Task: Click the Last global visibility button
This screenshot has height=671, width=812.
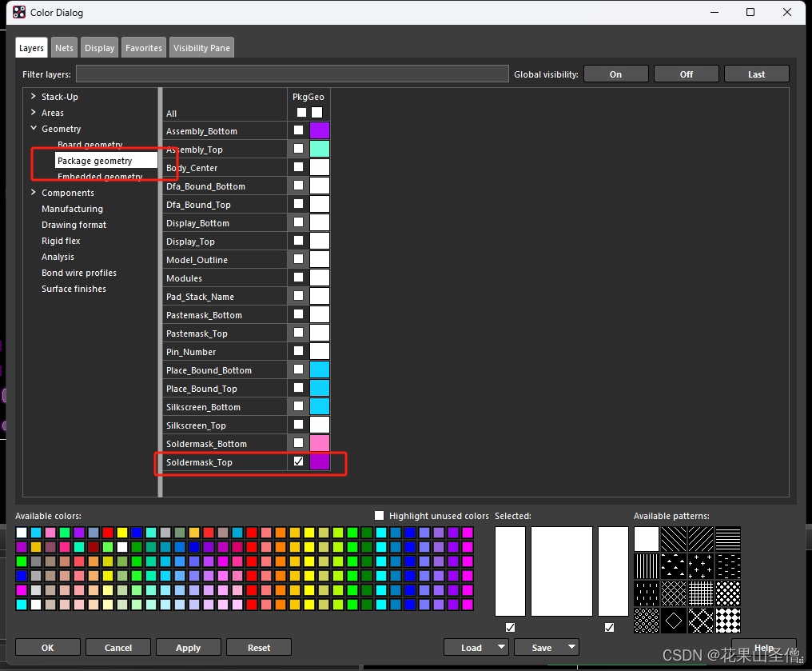Action: (757, 74)
